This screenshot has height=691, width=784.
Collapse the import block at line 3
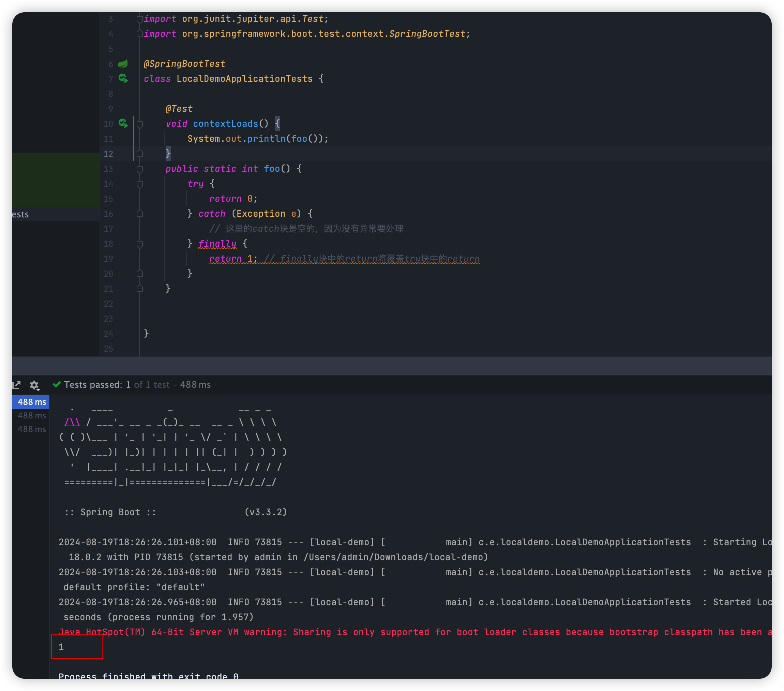[140, 19]
